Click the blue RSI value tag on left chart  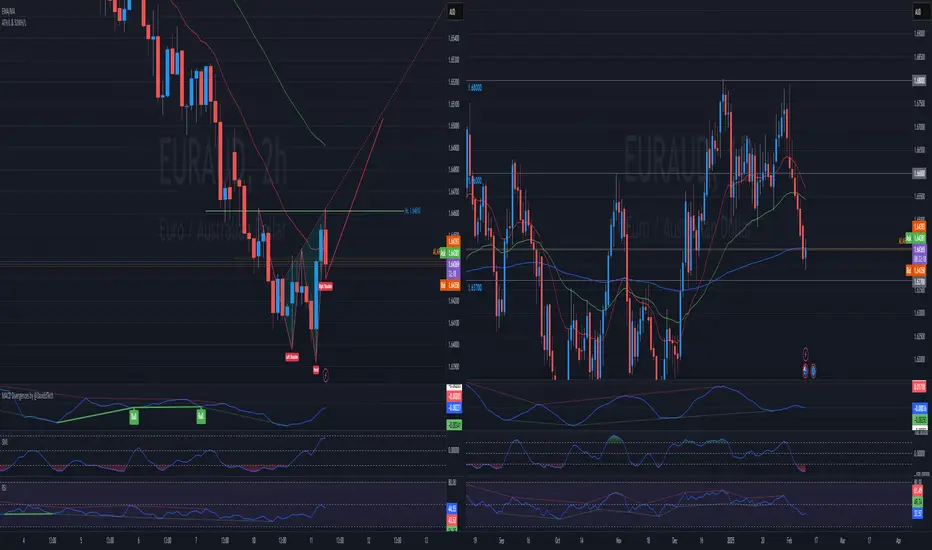[452, 508]
